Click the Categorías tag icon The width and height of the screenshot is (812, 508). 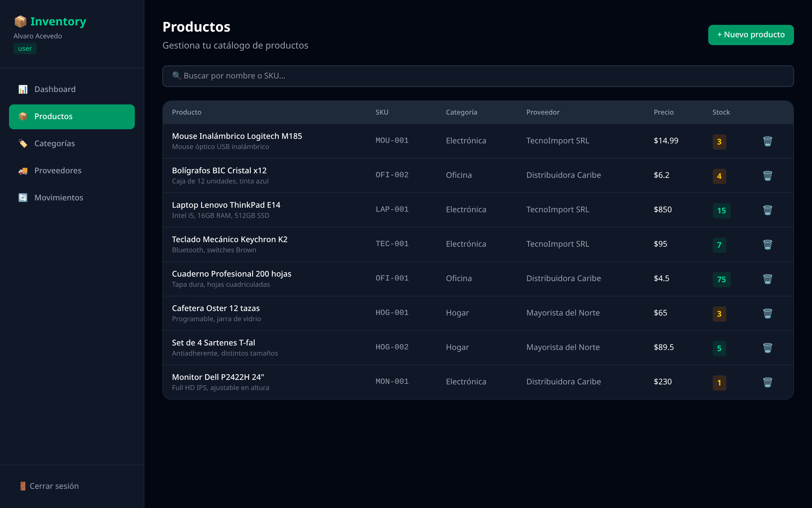(23, 143)
